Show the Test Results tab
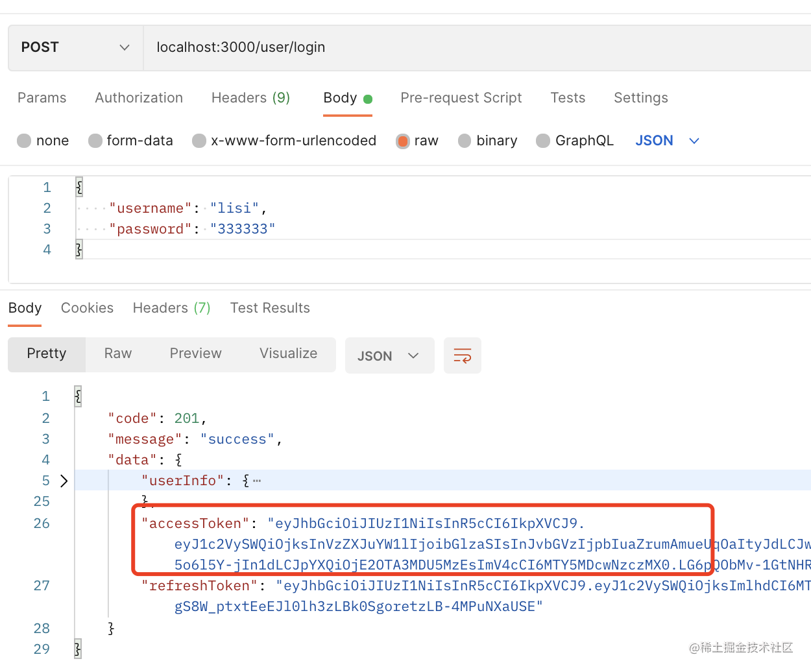The height and width of the screenshot is (672, 811). tap(270, 308)
